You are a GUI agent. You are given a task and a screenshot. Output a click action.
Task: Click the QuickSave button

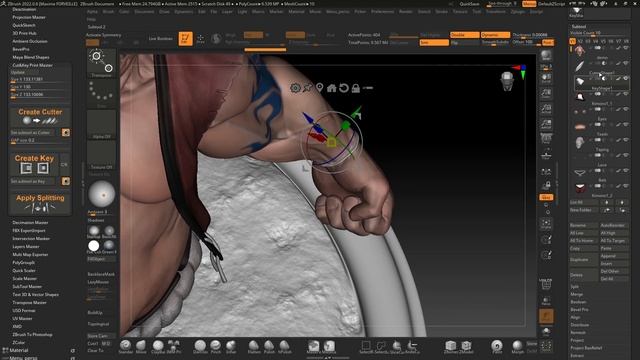pos(469,4)
